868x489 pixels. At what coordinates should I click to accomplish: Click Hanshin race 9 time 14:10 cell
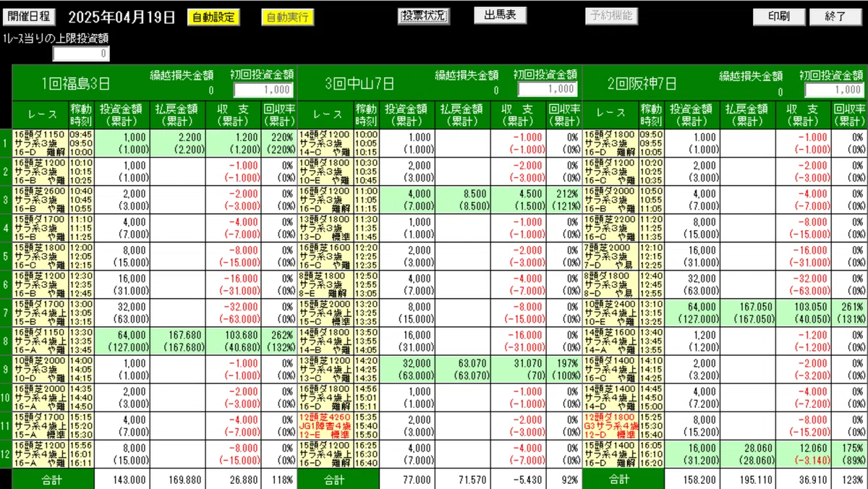651,369
